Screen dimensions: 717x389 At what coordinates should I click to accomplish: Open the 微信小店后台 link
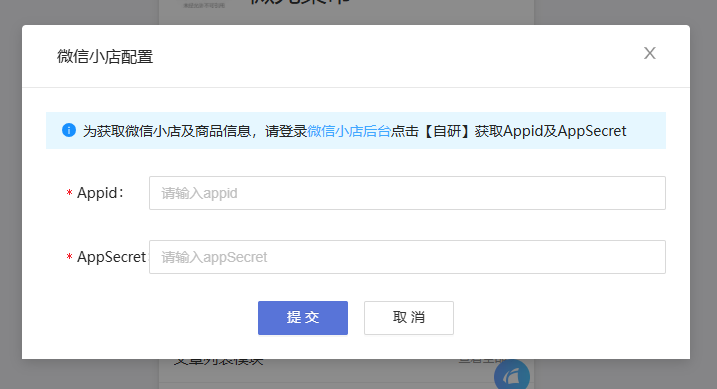click(x=349, y=131)
